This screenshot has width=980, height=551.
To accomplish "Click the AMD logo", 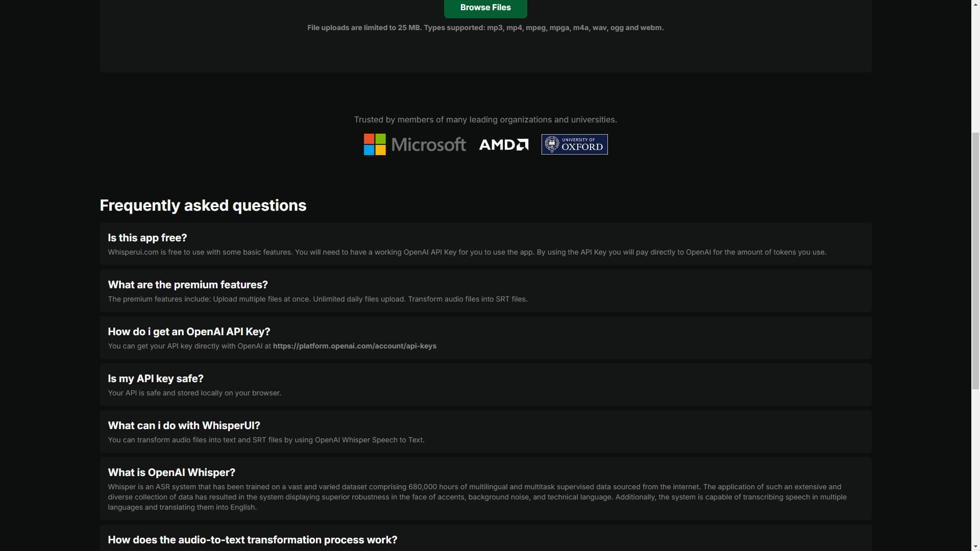I will (x=503, y=145).
